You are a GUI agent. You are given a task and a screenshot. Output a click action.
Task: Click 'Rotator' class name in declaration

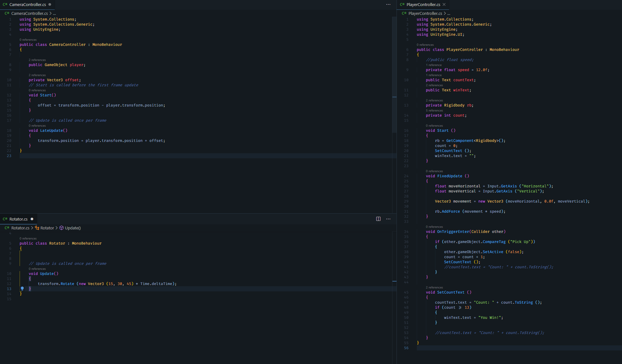pyautogui.click(x=57, y=243)
